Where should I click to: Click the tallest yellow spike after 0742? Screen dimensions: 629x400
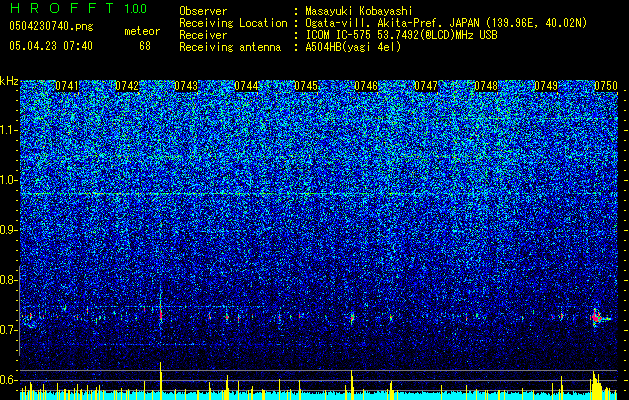[160, 381]
